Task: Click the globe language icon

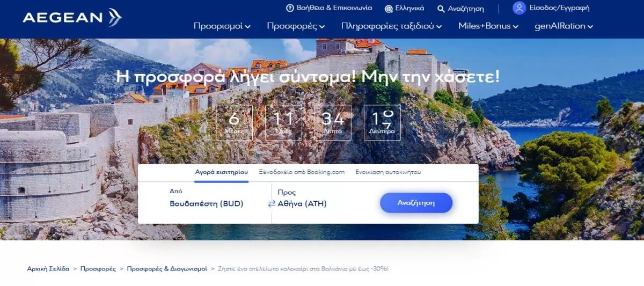Action: pyautogui.click(x=389, y=9)
